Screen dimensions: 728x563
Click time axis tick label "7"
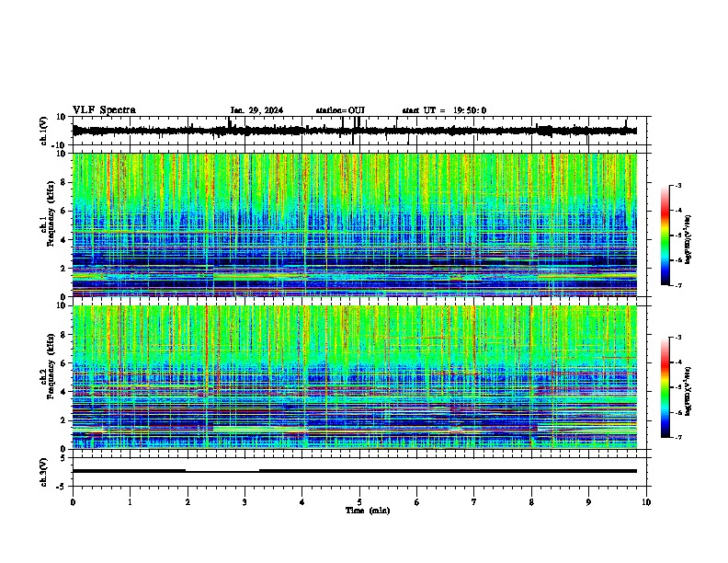tap(474, 502)
